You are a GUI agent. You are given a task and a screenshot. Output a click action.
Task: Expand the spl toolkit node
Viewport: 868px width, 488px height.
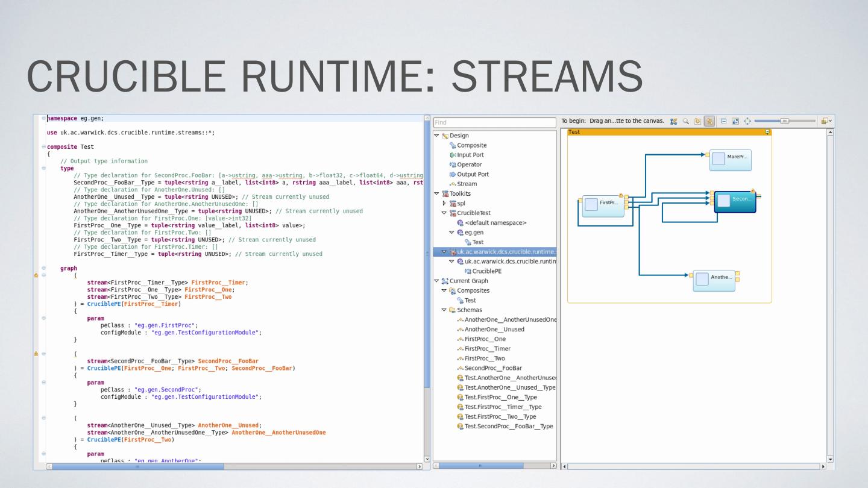(x=444, y=204)
